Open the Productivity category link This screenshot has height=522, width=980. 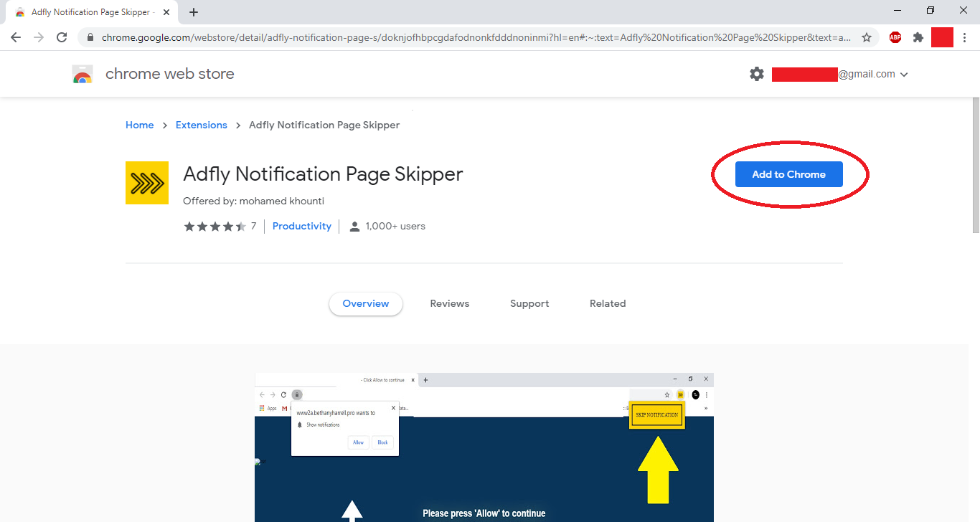(302, 226)
